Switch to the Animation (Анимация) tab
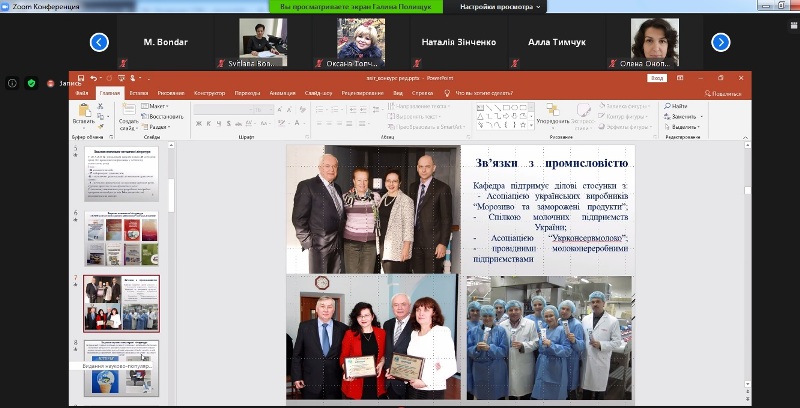This screenshot has height=408, width=800. click(282, 93)
